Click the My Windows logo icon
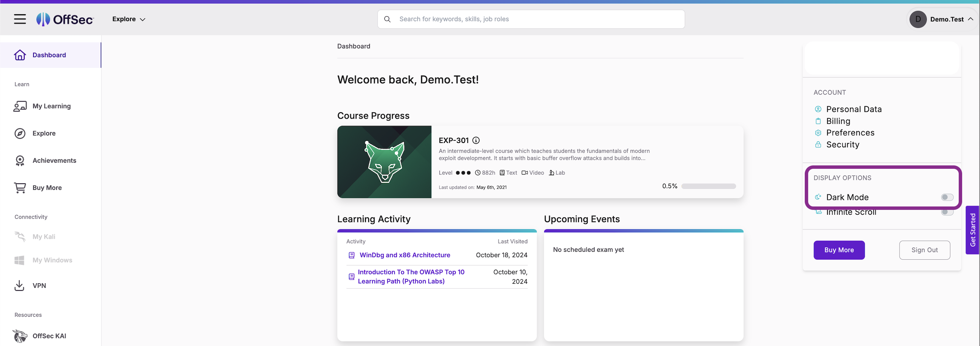 19,260
